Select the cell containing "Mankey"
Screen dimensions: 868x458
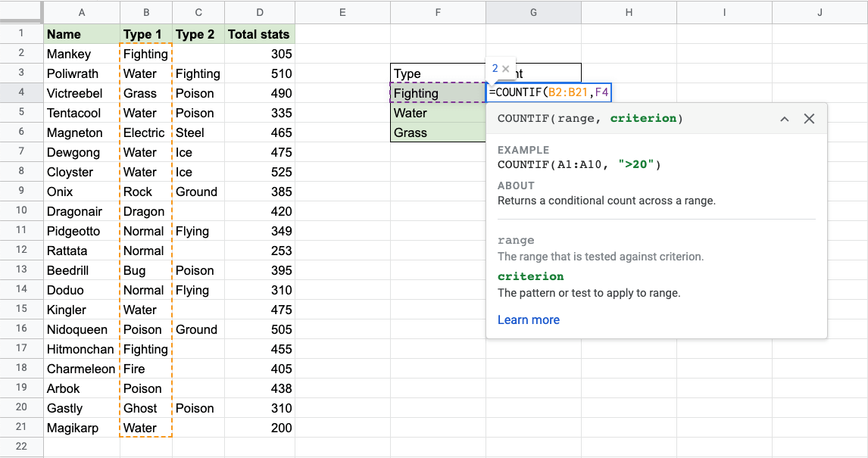(x=81, y=54)
